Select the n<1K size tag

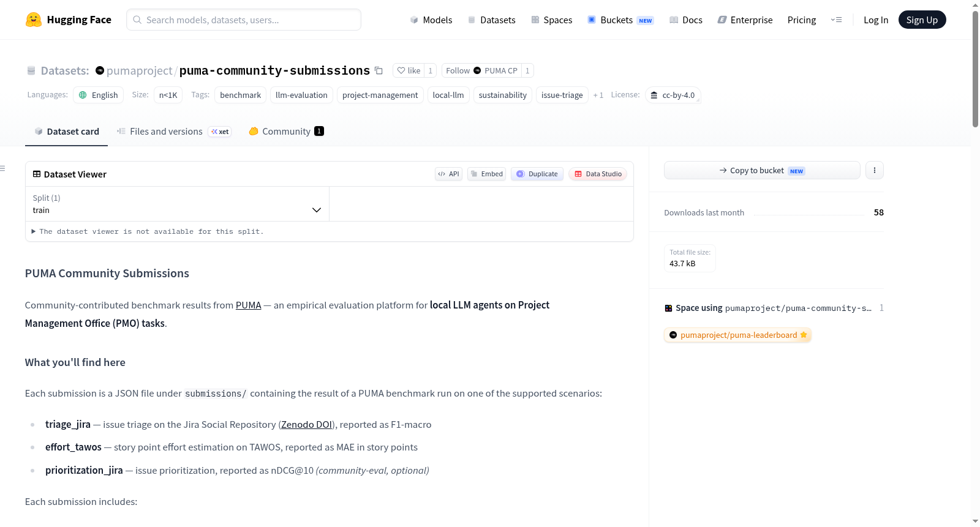point(168,95)
